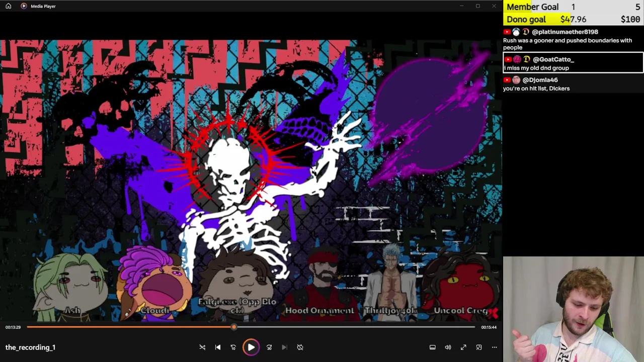Open more options ellipsis menu
The image size is (644, 362).
[x=494, y=347]
